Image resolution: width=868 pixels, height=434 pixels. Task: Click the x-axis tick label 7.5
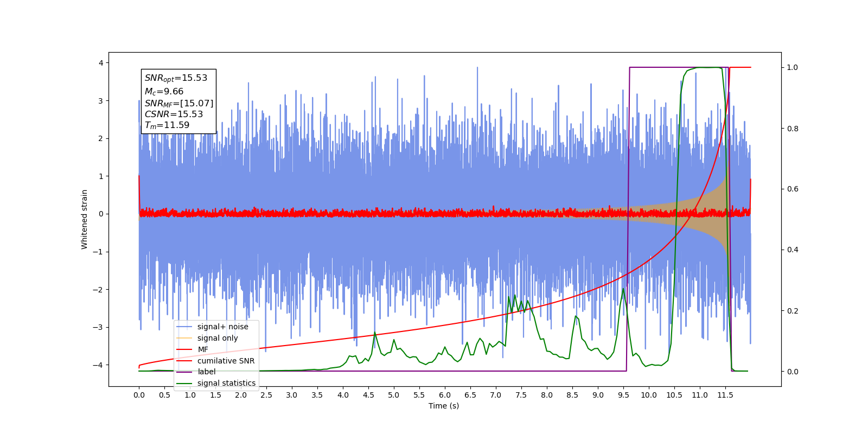521,395
